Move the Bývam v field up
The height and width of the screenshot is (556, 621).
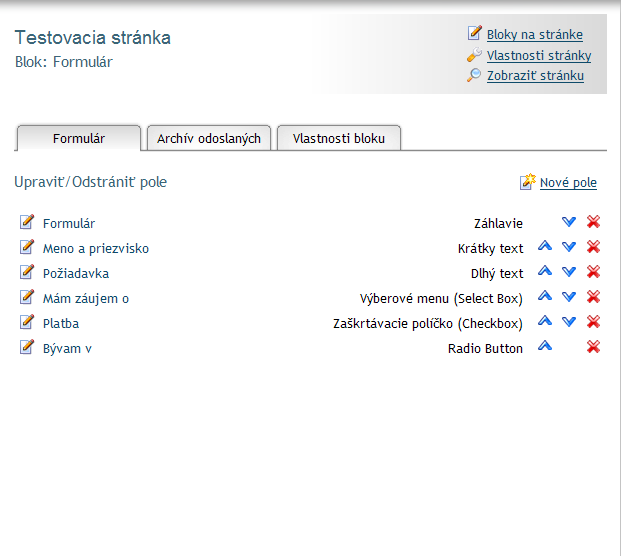[545, 346]
